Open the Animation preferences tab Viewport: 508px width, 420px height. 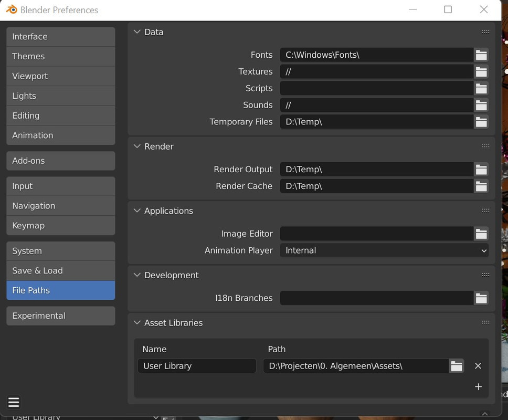(60, 135)
